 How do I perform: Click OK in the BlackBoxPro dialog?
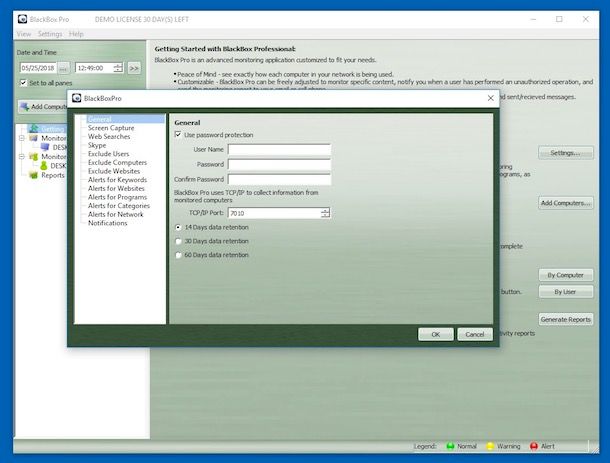pos(436,334)
